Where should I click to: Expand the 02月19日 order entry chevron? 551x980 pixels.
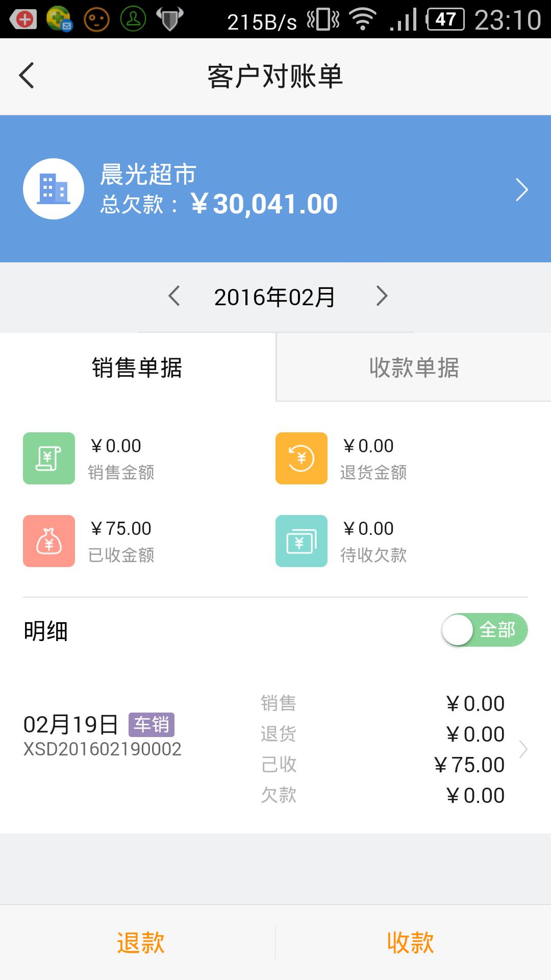coord(523,749)
